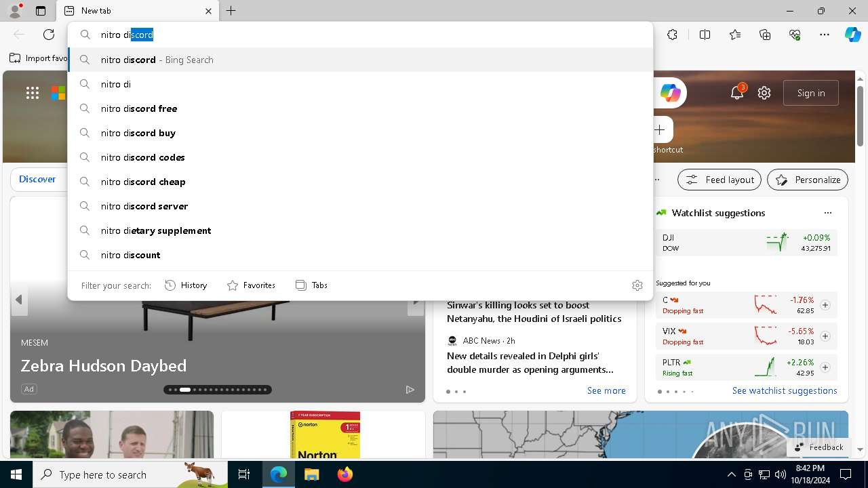Select suggestion nitro discord codes
This screenshot has height=488, width=868.
click(x=361, y=157)
